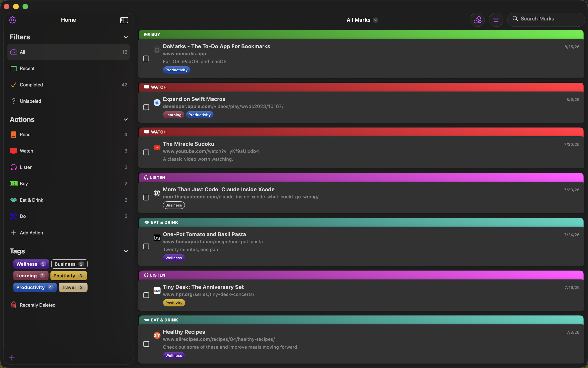The width and height of the screenshot is (588, 368).
Task: Click the purple plus icon at sidebar bottom
Action: [x=12, y=358]
